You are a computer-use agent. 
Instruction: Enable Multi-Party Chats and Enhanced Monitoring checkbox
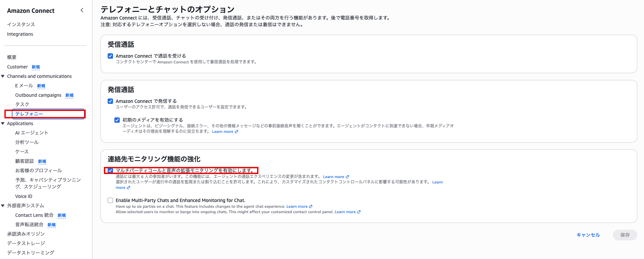[110, 200]
